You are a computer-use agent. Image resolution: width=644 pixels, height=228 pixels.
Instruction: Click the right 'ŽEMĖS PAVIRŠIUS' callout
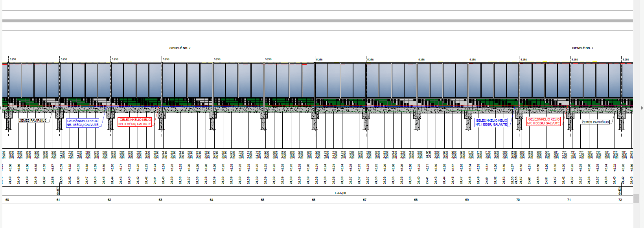[595, 122]
